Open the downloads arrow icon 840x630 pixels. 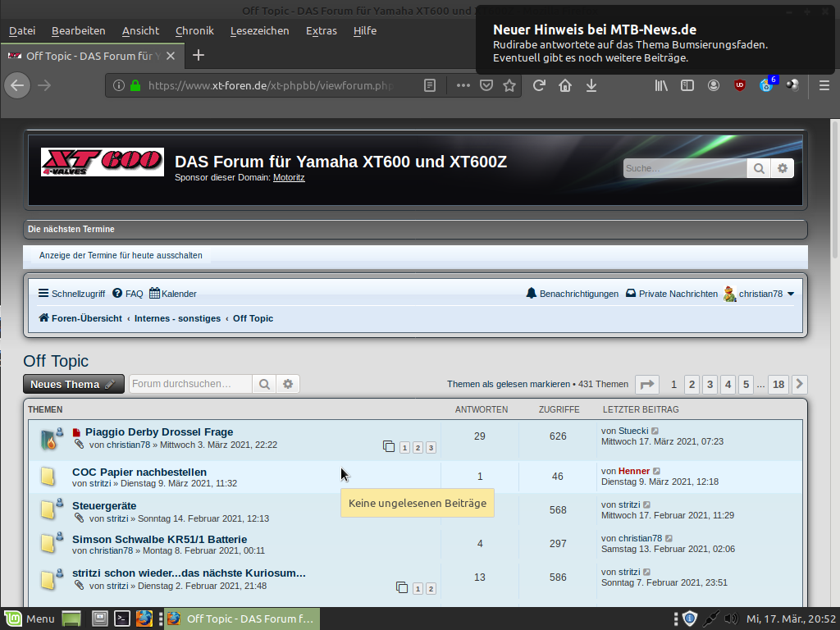pyautogui.click(x=591, y=85)
